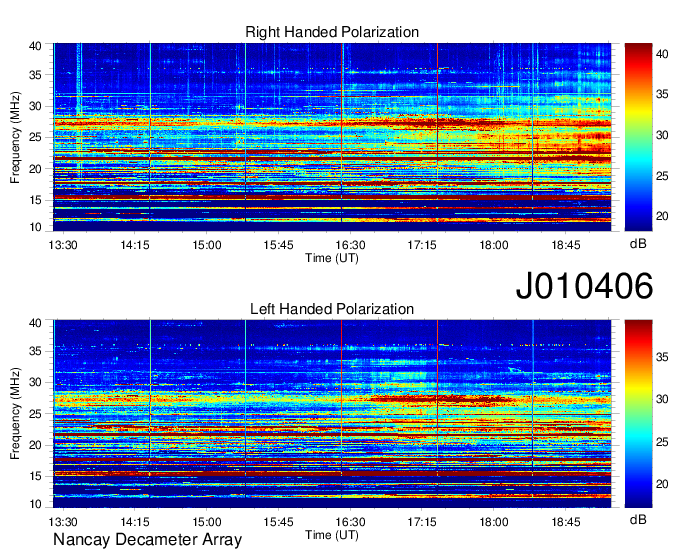Click the 35 label on Left Handed colorbar
The image size is (680, 552).
click(662, 357)
